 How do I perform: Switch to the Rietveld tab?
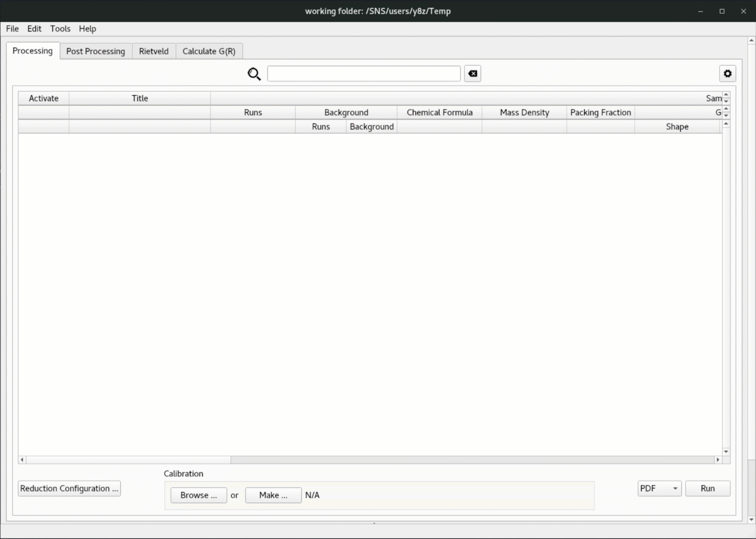click(154, 51)
